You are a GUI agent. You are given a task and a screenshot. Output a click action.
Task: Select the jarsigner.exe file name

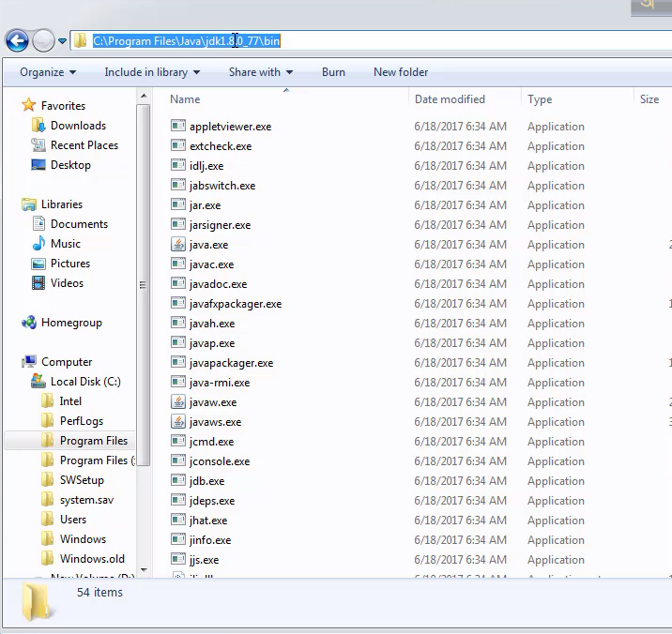pos(220,225)
